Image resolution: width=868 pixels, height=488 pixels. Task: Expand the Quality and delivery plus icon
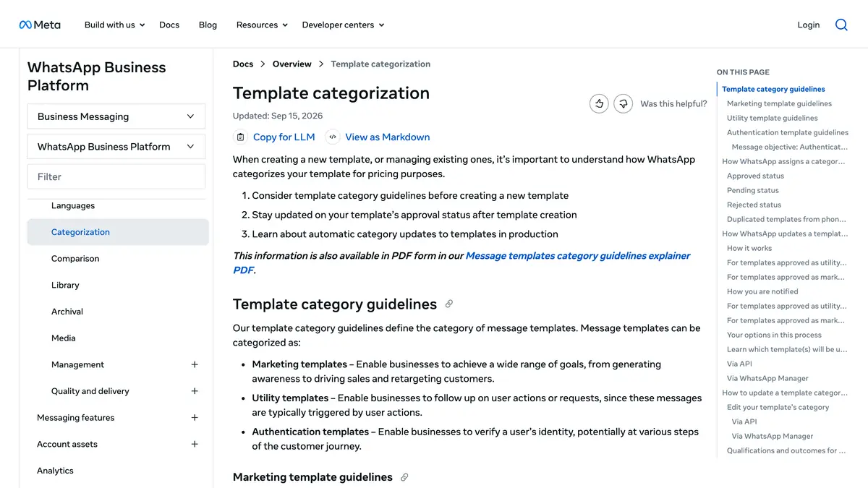point(195,391)
